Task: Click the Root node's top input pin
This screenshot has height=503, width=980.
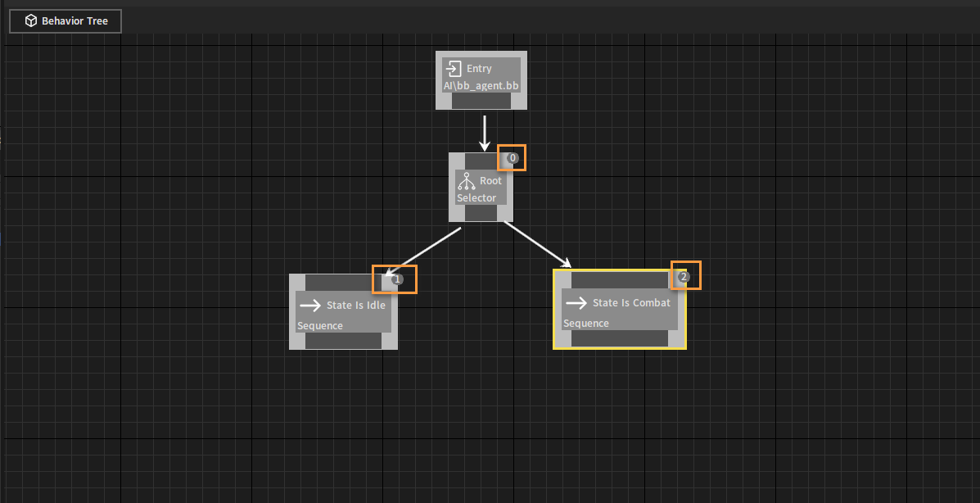Action: click(x=481, y=161)
